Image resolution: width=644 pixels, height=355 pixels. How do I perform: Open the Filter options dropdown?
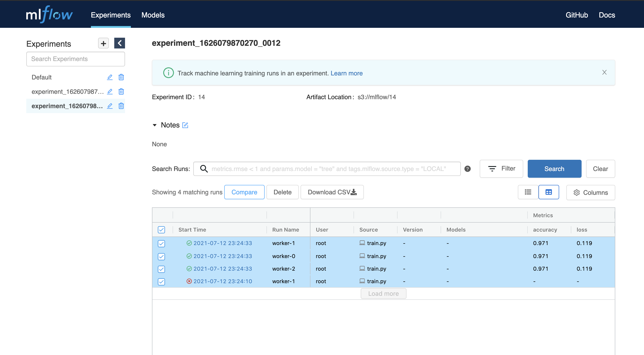tap(501, 169)
